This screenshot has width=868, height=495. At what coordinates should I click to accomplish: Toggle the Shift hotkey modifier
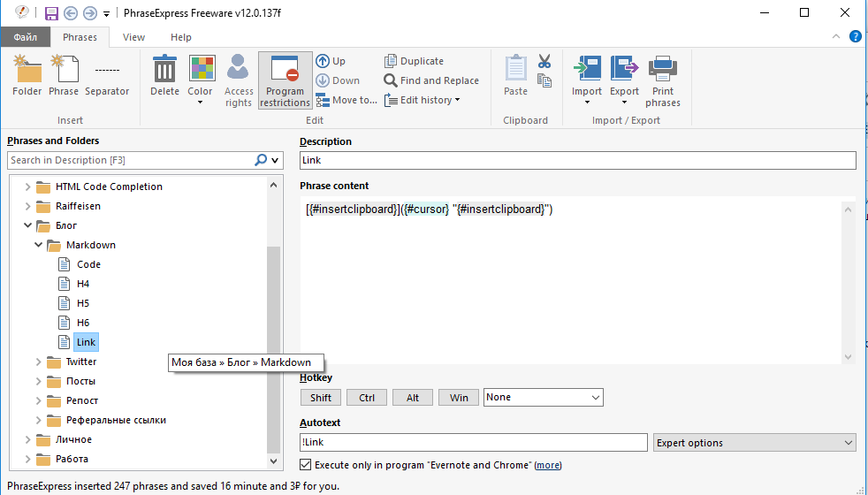point(321,398)
